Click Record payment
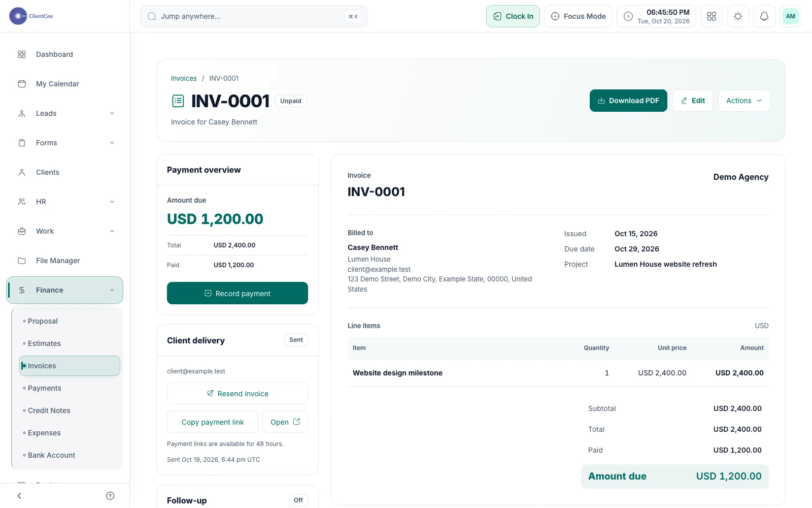812x508 pixels. (238, 293)
